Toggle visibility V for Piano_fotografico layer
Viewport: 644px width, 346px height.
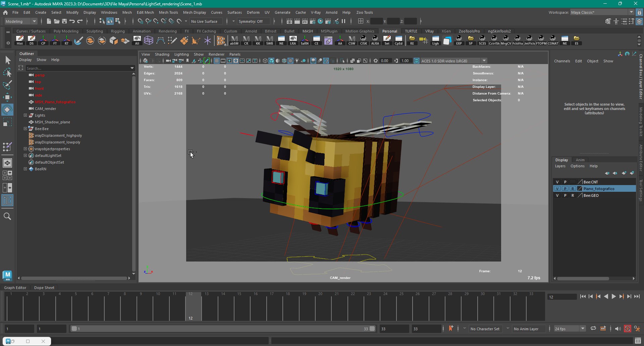tap(557, 189)
